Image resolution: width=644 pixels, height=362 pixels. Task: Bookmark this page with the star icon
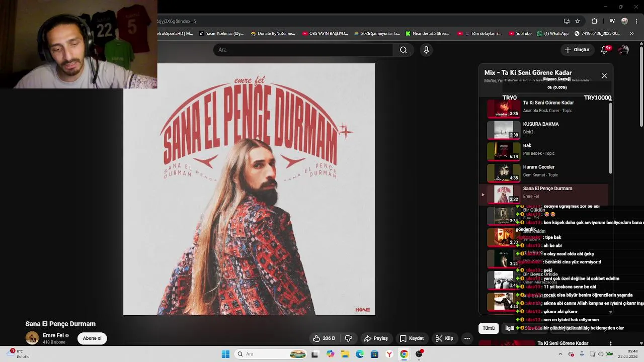[x=578, y=21]
